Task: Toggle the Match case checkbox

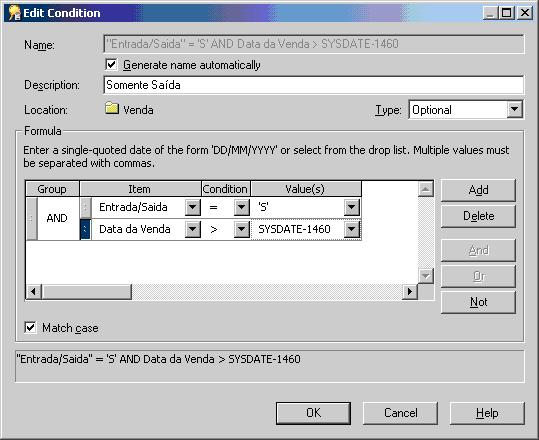Action: click(31, 327)
